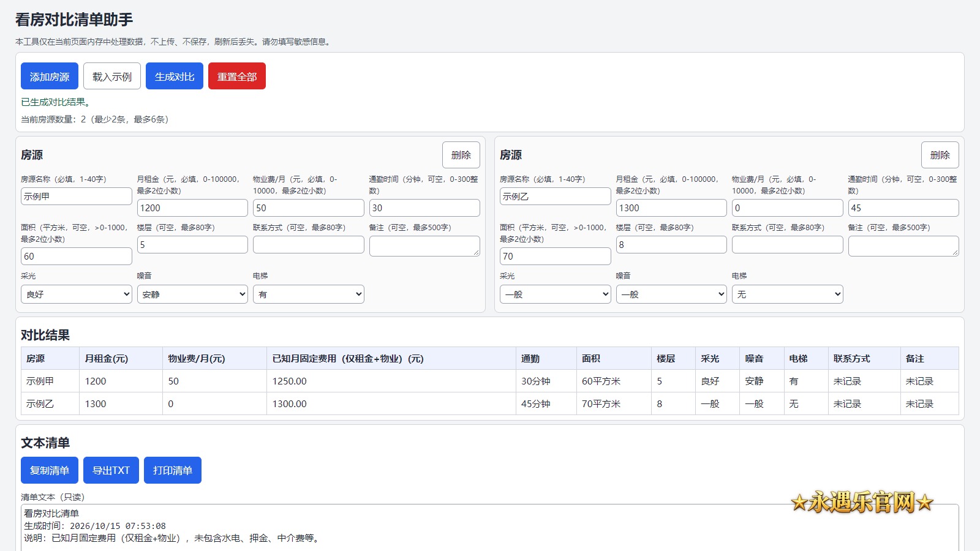Click the 打印清单 button
Viewport: 980px width, 551px height.
coord(173,470)
